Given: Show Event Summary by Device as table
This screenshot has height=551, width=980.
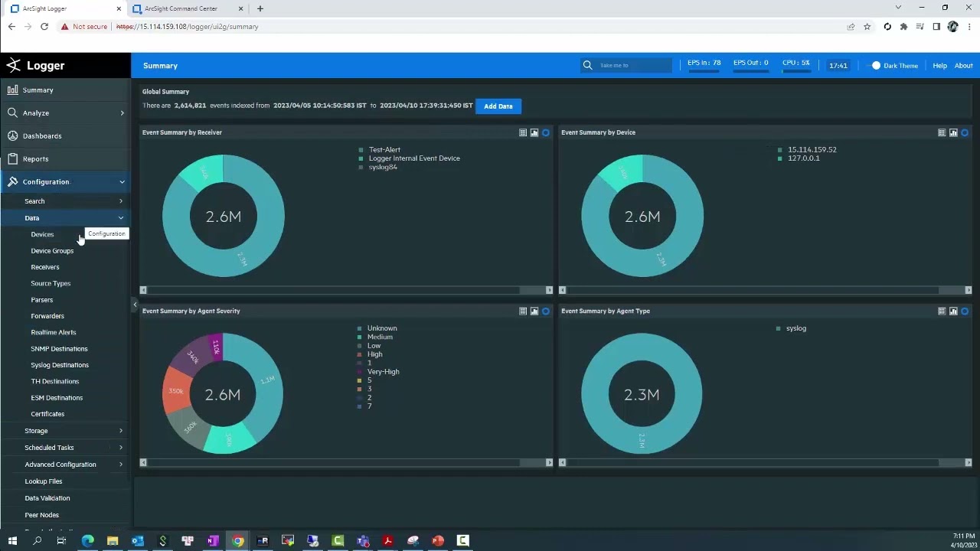Looking at the screenshot, I should coord(942,132).
